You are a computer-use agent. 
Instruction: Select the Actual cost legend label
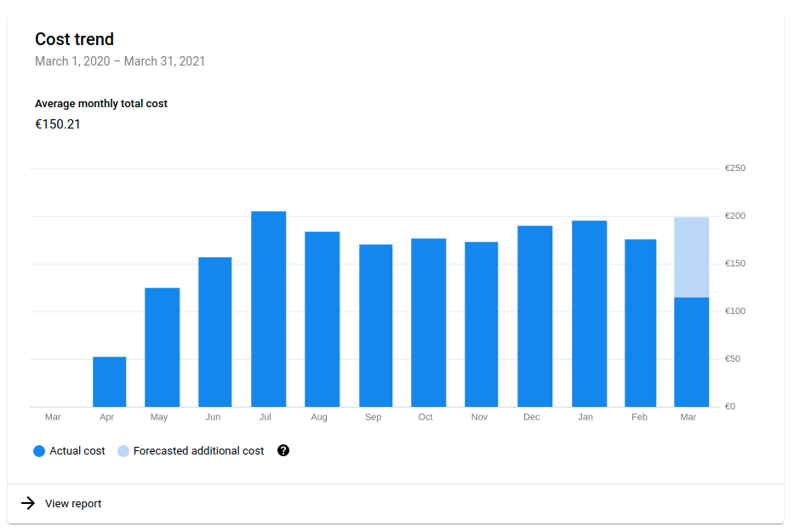77,451
